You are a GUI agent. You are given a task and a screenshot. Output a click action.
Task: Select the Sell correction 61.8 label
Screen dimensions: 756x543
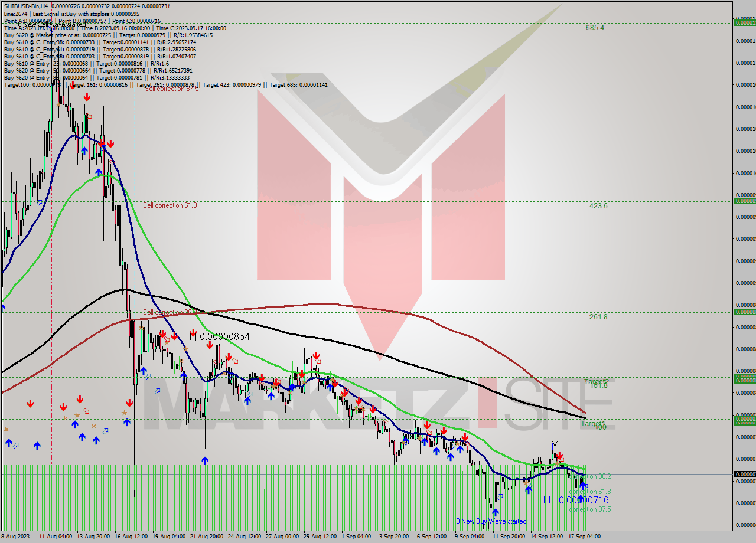pos(170,205)
